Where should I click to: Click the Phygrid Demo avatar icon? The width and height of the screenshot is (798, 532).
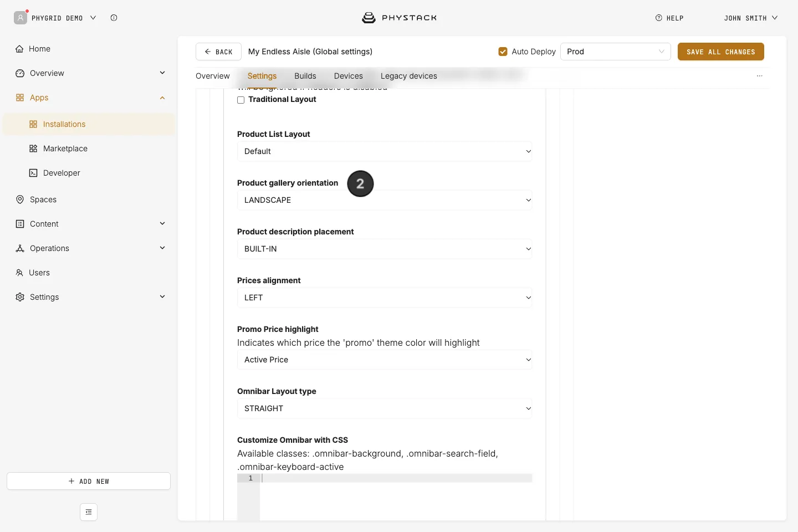point(21,18)
